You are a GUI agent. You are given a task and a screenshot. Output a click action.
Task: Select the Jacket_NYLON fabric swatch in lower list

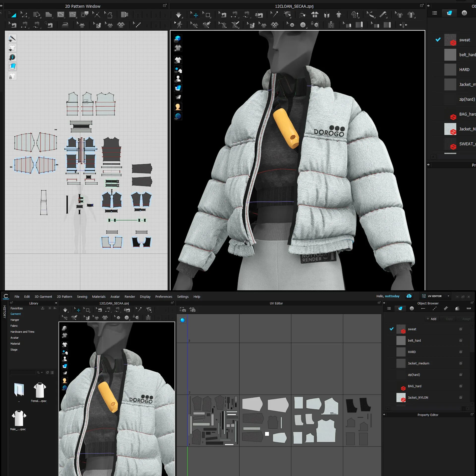pos(401,397)
